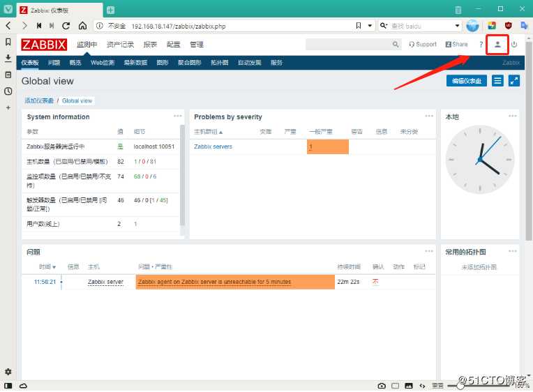This screenshot has width=533, height=392.
Task: Click the browser forward arrow
Action: (24, 26)
